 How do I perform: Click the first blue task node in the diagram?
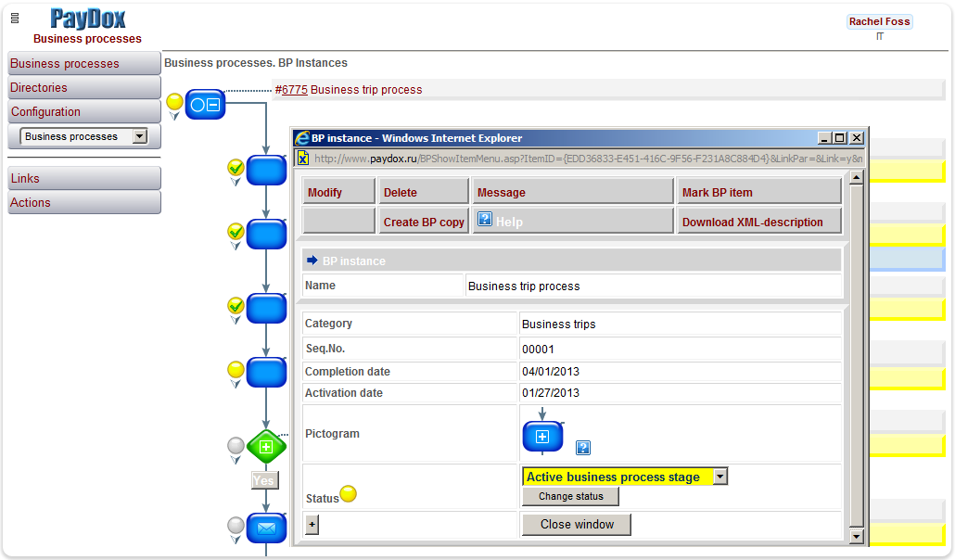point(266,170)
